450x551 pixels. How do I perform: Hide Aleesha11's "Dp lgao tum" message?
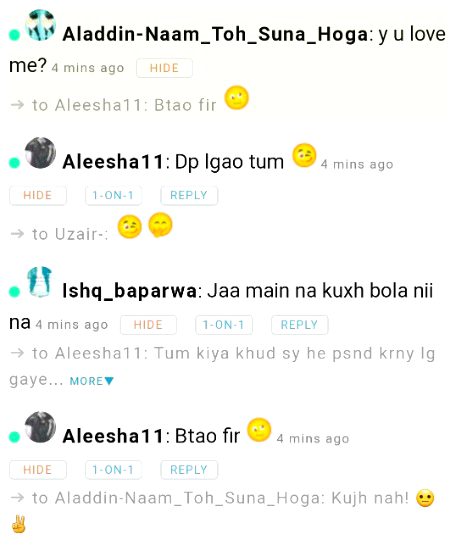(x=38, y=195)
